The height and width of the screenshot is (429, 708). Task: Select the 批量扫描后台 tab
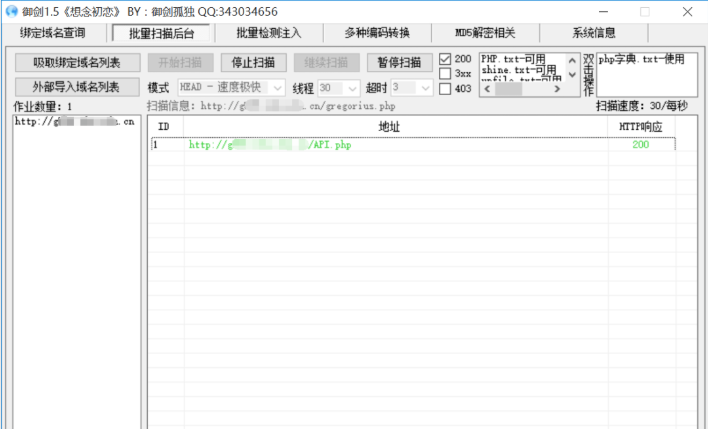(161, 33)
